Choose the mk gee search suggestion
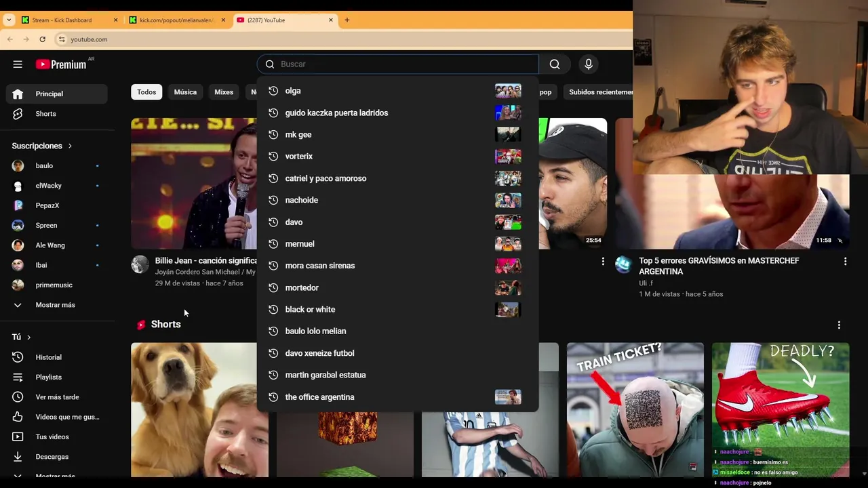This screenshot has width=868, height=488. point(397,135)
